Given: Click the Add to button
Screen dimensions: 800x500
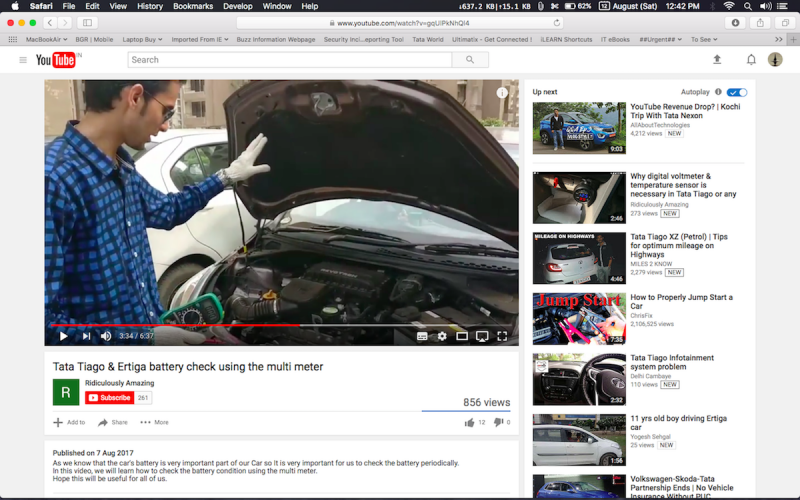Looking at the screenshot, I should click(x=69, y=422).
